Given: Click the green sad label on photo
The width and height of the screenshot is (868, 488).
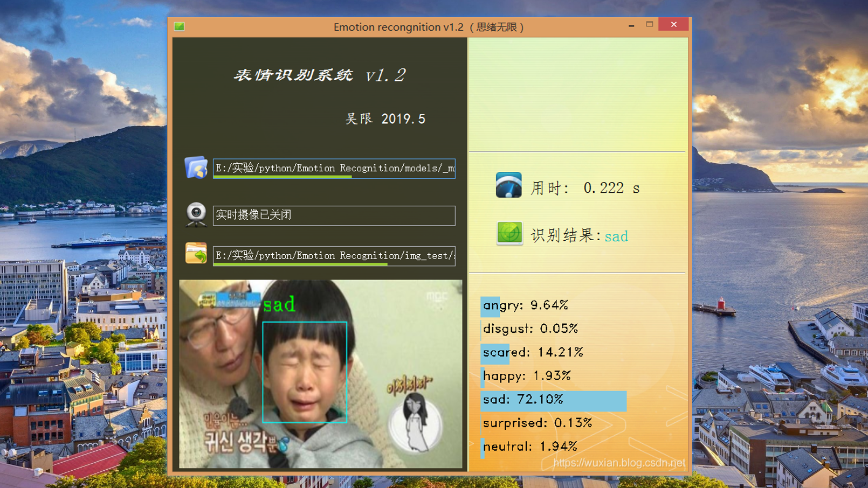Looking at the screenshot, I should [x=279, y=305].
